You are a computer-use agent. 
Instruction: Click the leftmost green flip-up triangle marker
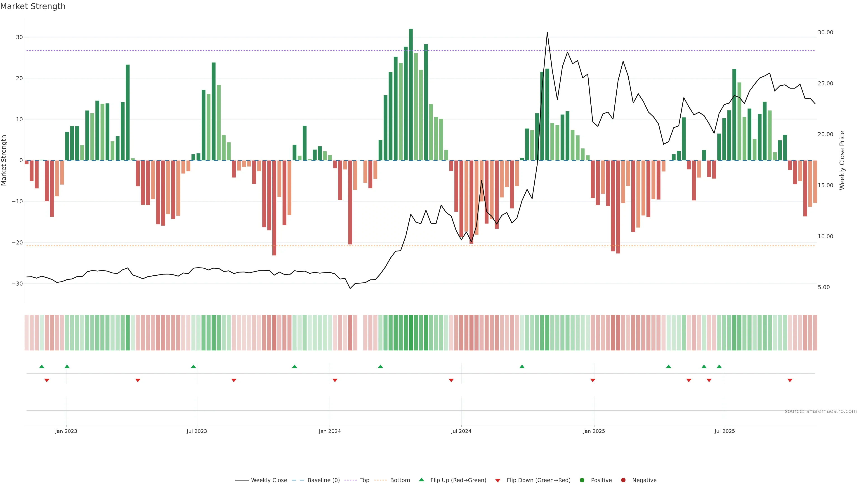coord(42,366)
